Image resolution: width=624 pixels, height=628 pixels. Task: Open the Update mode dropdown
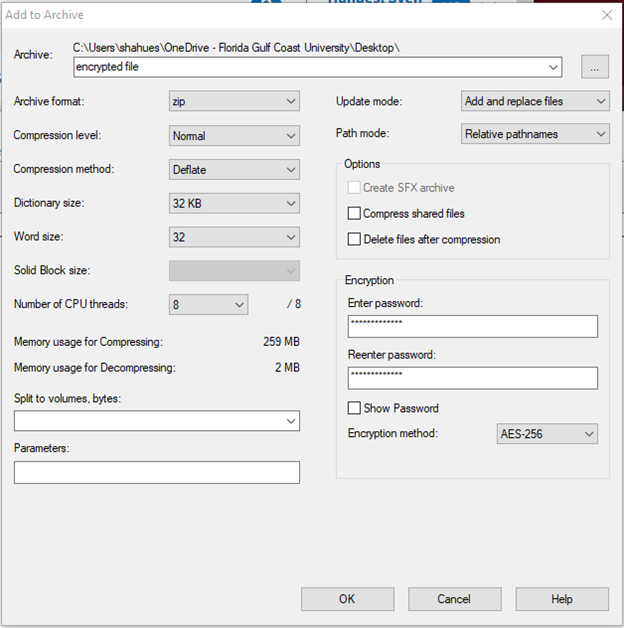point(535,101)
